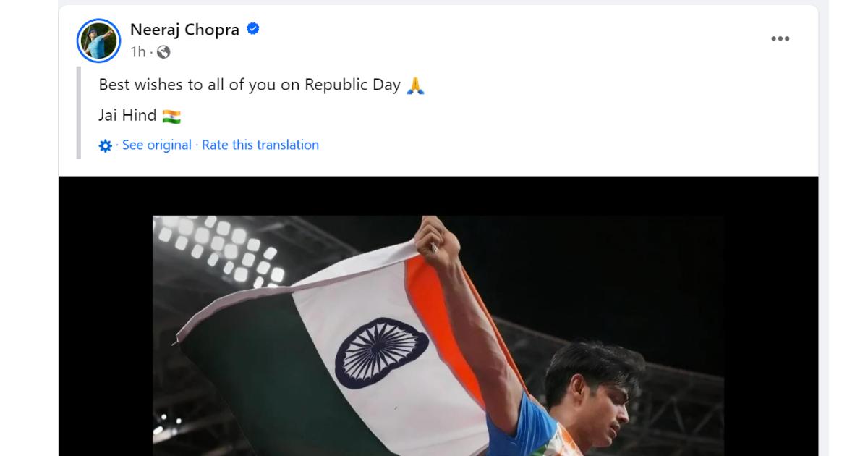Open Neeraj Chopra's profile picture
The image size is (868, 456).
click(x=98, y=41)
